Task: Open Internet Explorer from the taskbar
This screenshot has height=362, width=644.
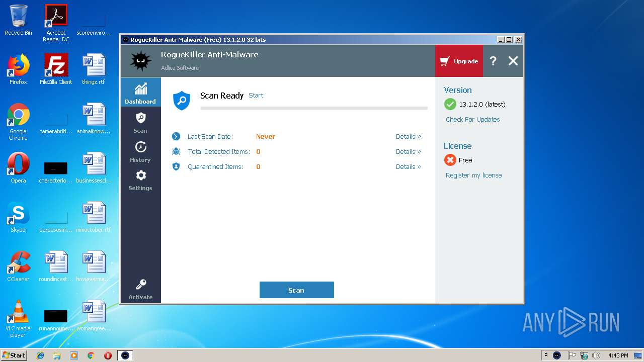Action: 40,355
